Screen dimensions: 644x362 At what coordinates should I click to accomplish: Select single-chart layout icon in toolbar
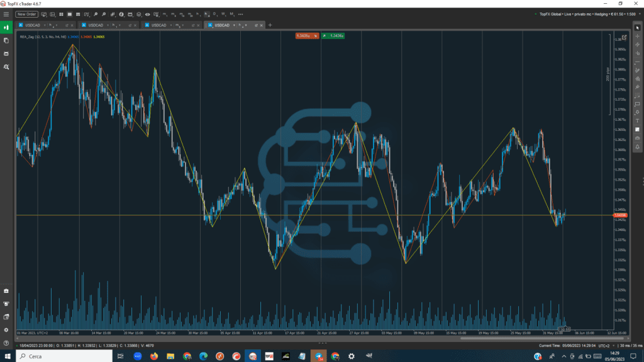pos(69,14)
